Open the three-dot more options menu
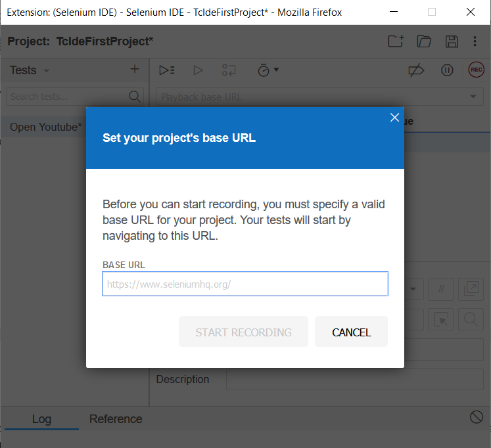The image size is (491, 448). (x=475, y=41)
